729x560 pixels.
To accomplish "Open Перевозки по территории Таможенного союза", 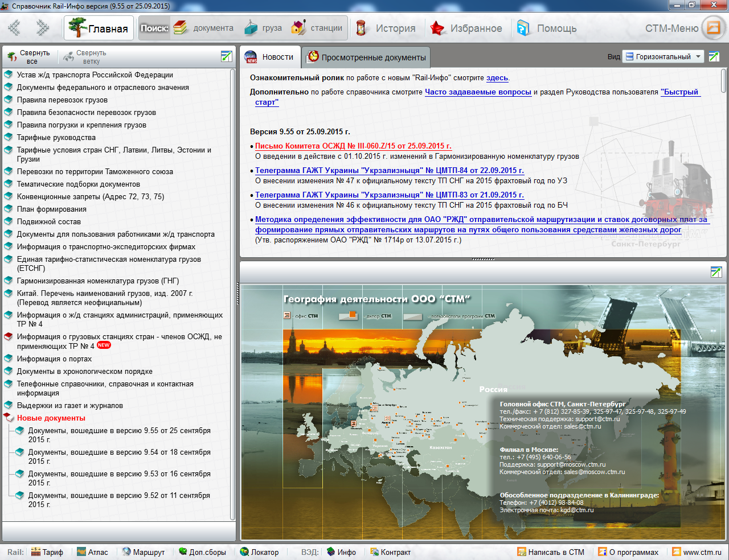I will click(x=95, y=171).
